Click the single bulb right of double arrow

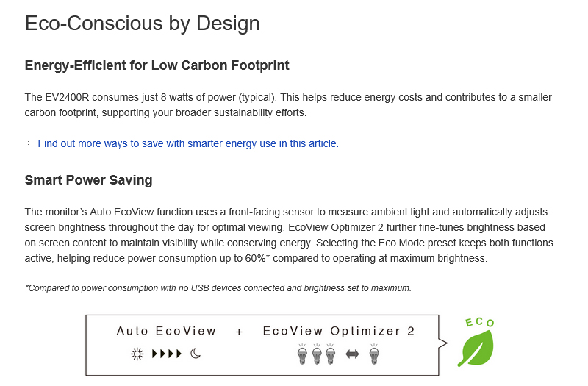coord(374,354)
